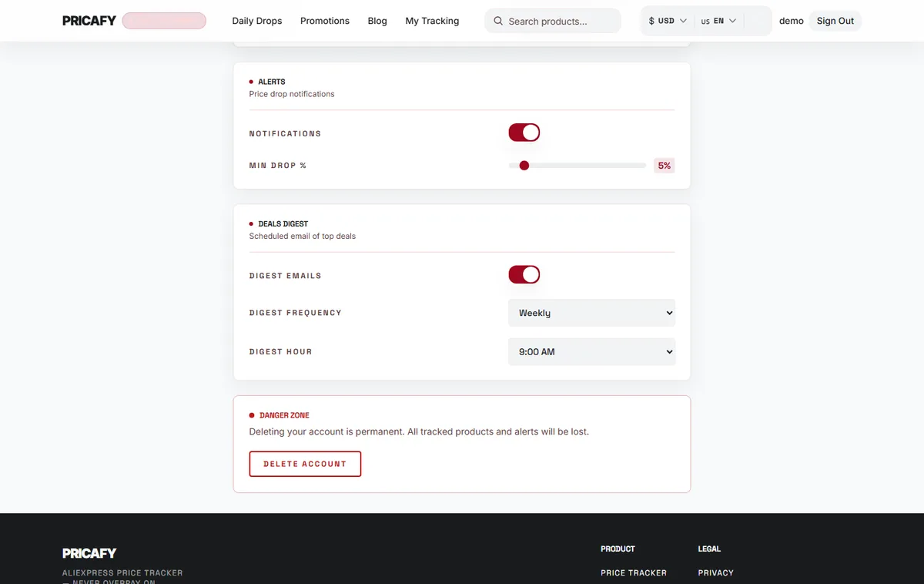This screenshot has width=924, height=584.
Task: Click the Digest Frequency label
Action: coord(296,313)
